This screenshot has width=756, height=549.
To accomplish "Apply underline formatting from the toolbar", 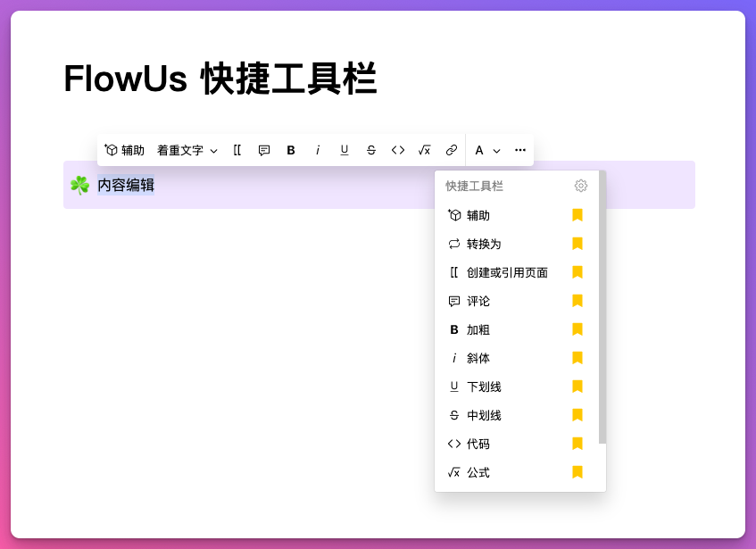I will tap(345, 150).
